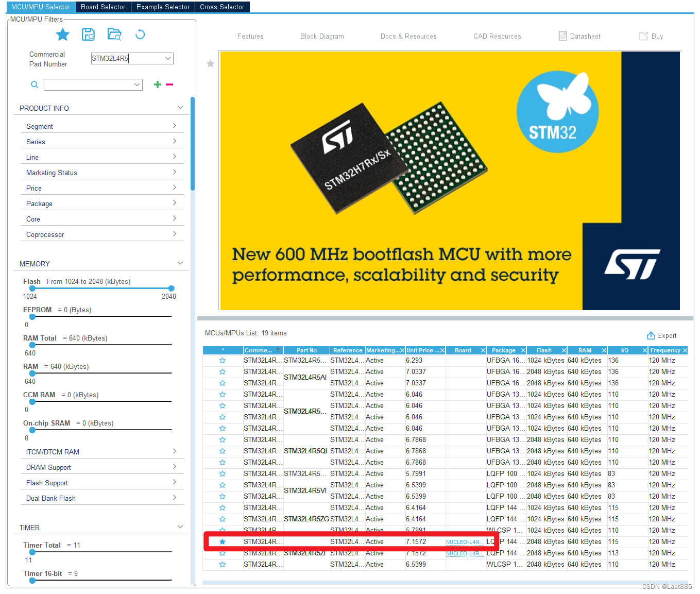Remove a search criterion with the pink minus

click(169, 84)
